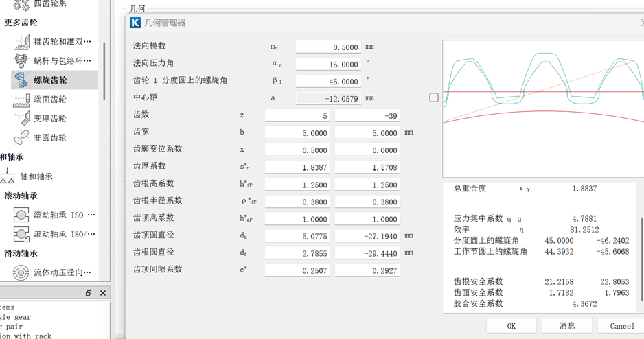The width and height of the screenshot is (644, 339).
Task: Select the 螺旋齿轮 (helical gear) module icon
Action: click(x=21, y=80)
